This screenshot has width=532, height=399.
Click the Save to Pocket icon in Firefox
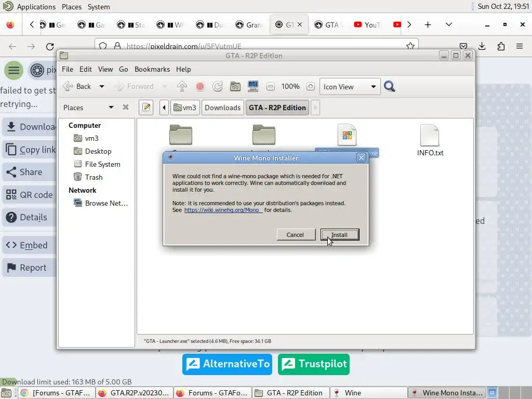click(x=463, y=46)
